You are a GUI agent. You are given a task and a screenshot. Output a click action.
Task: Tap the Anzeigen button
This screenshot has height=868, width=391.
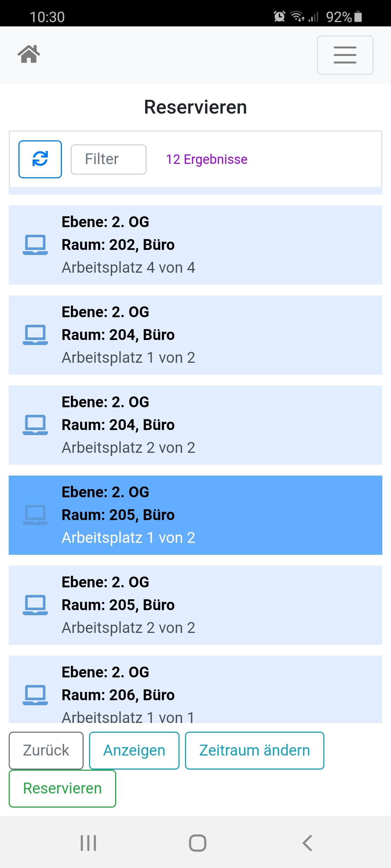[x=134, y=750]
